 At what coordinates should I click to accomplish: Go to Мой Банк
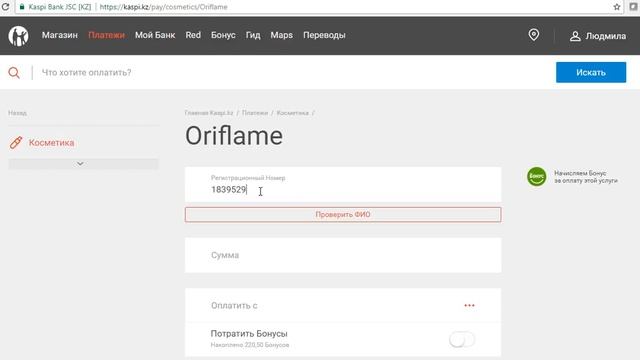[x=155, y=35]
